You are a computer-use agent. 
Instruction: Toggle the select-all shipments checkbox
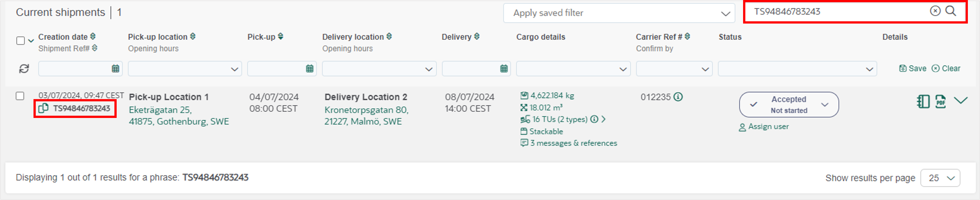pos(20,41)
